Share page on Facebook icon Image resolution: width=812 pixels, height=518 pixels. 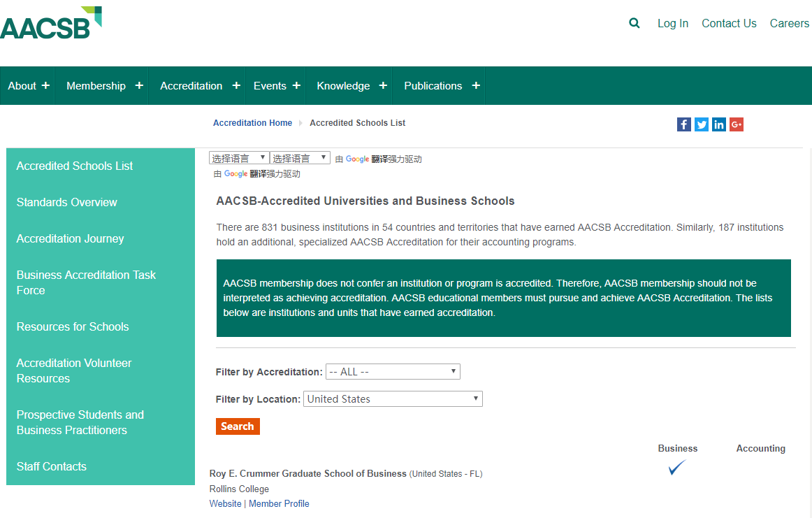click(683, 124)
